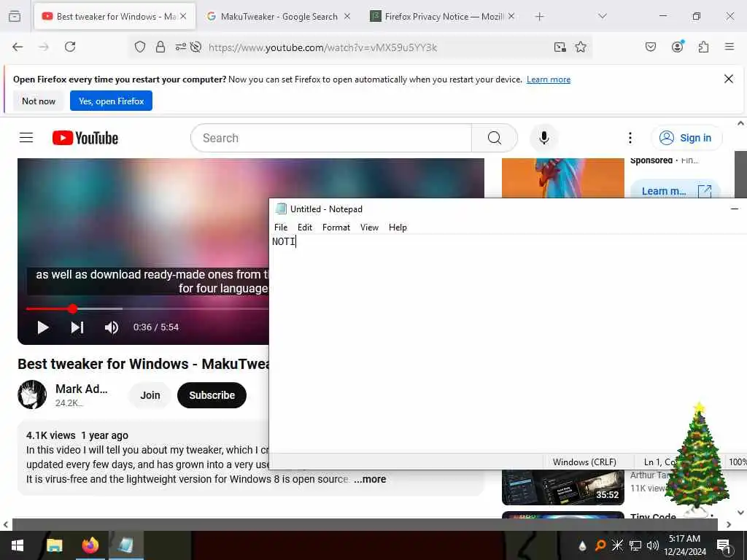This screenshot has height=560, width=747.
Task: Skip to next video button
Action: point(77,327)
